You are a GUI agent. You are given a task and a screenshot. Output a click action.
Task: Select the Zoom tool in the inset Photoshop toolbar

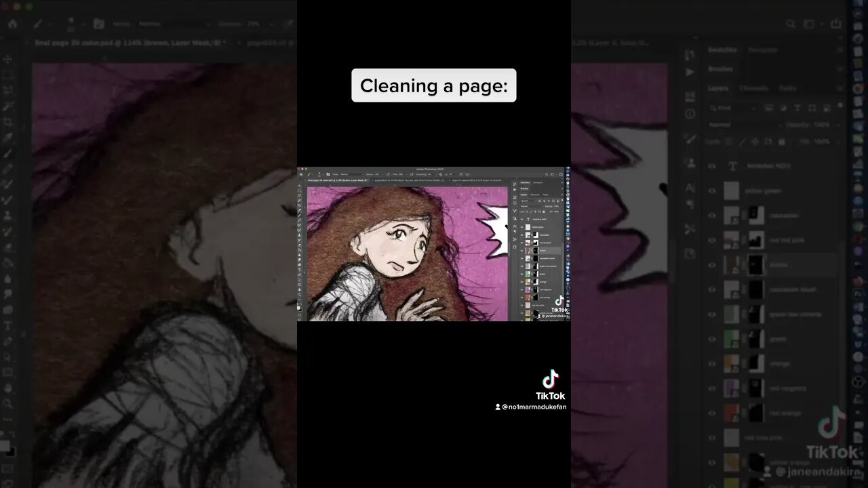click(x=300, y=294)
